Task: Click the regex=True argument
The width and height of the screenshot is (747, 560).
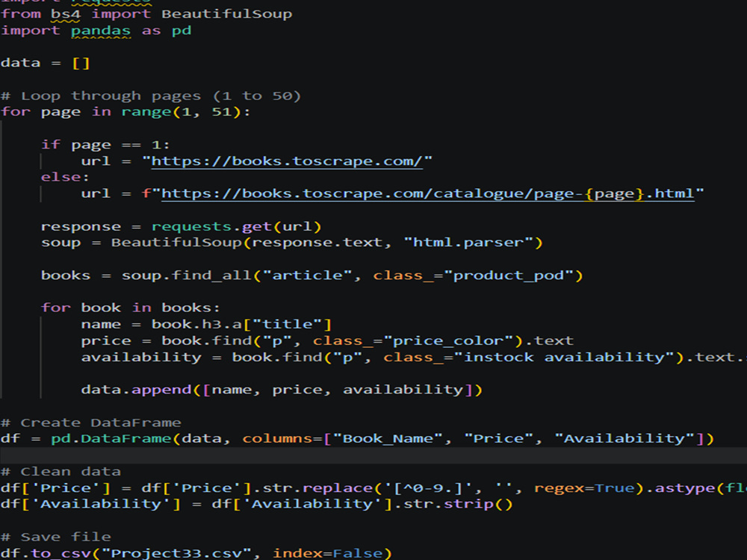Action: coord(585,488)
